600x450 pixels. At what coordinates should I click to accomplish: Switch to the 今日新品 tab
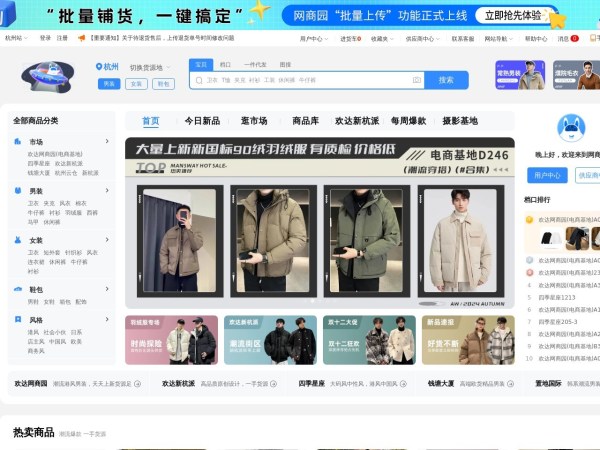pos(202,121)
